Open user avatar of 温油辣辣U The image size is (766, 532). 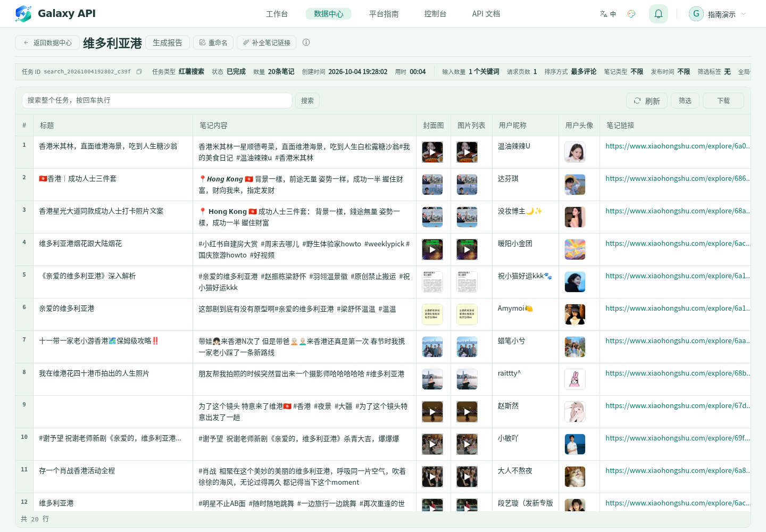575,152
